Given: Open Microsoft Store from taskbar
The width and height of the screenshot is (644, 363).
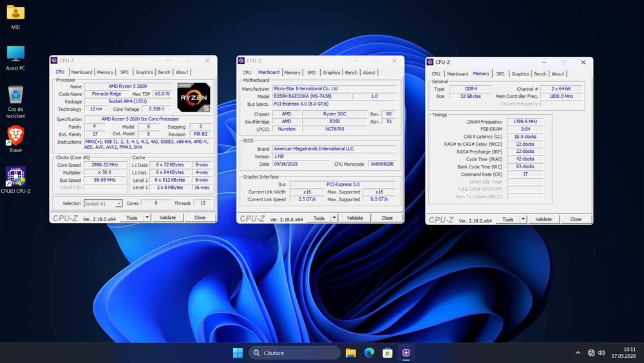Looking at the screenshot, I should 387,353.
